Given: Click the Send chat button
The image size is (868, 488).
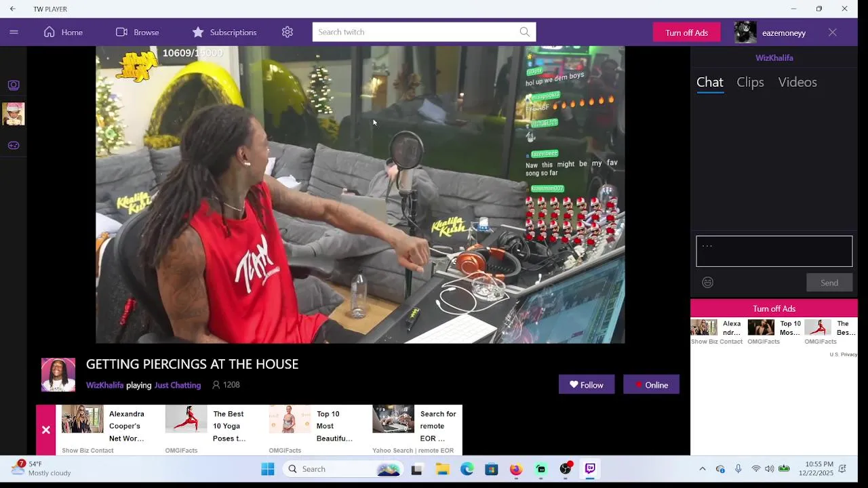Looking at the screenshot, I should pos(829,283).
